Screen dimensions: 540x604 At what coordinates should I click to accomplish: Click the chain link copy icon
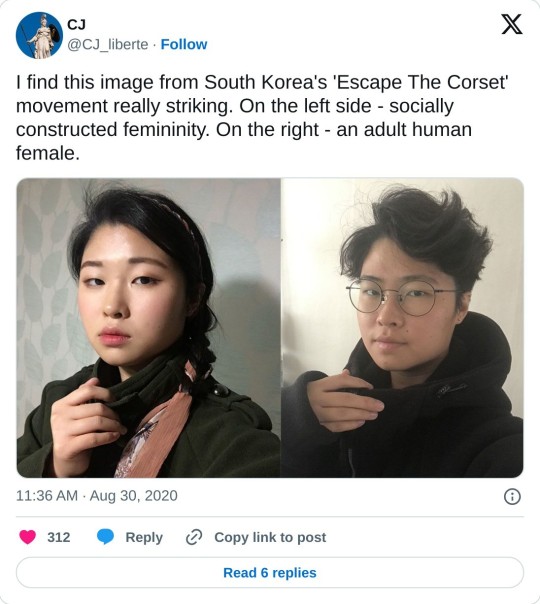point(194,537)
